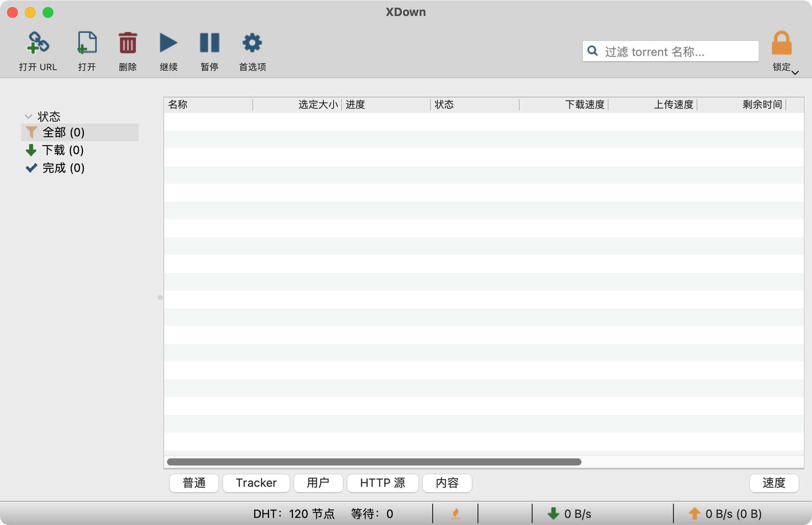Click the orange upload speed arrow icon
812x525 pixels.
coord(694,514)
